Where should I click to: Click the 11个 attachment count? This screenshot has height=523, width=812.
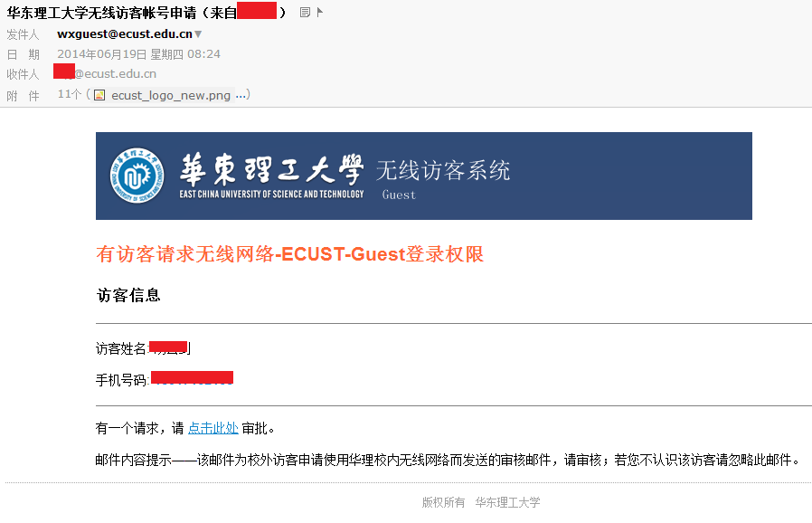70,95
